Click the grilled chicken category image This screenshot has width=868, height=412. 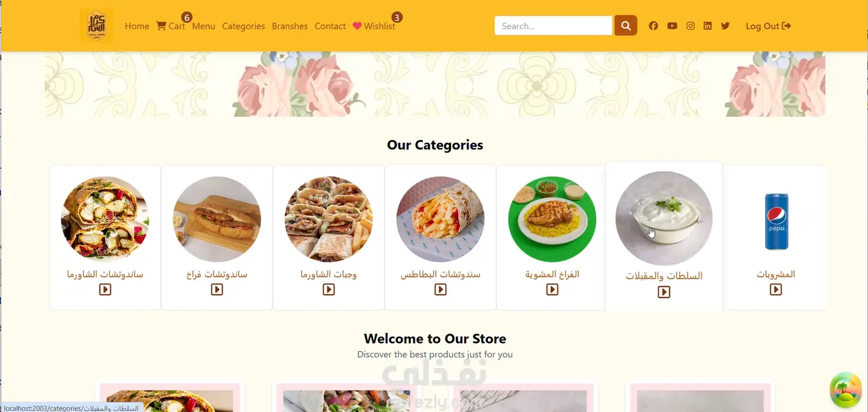552,220
